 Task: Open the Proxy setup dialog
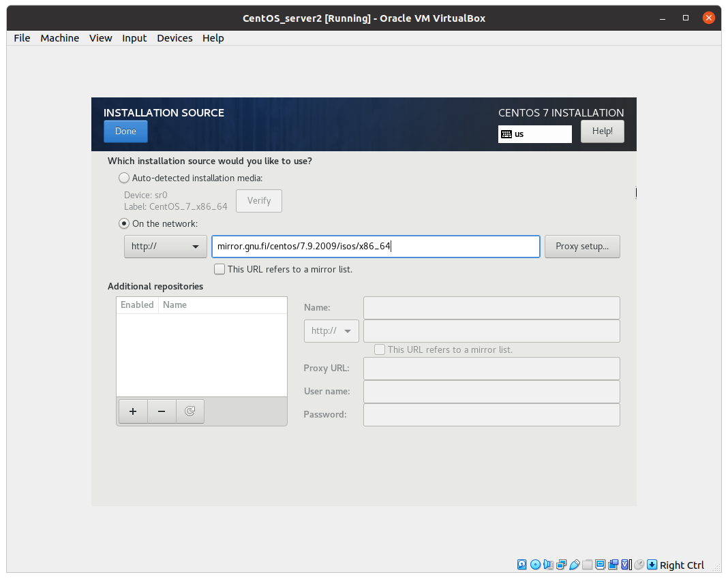581,247
